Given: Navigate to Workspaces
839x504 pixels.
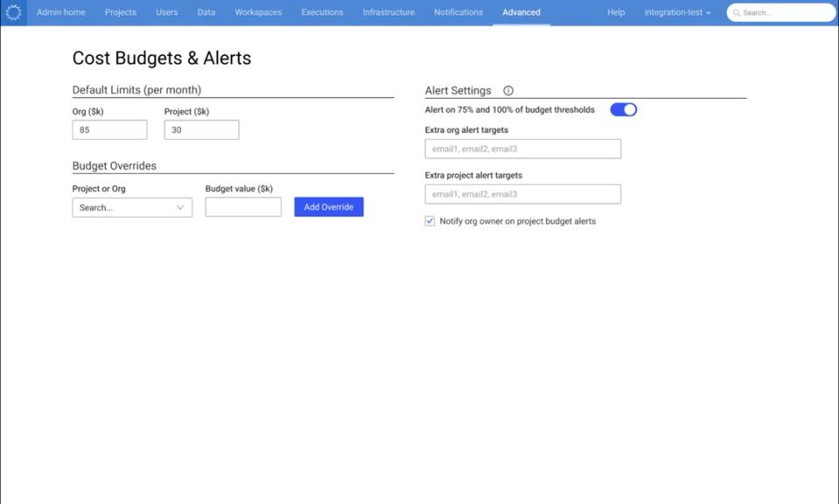Looking at the screenshot, I should tap(256, 12).
